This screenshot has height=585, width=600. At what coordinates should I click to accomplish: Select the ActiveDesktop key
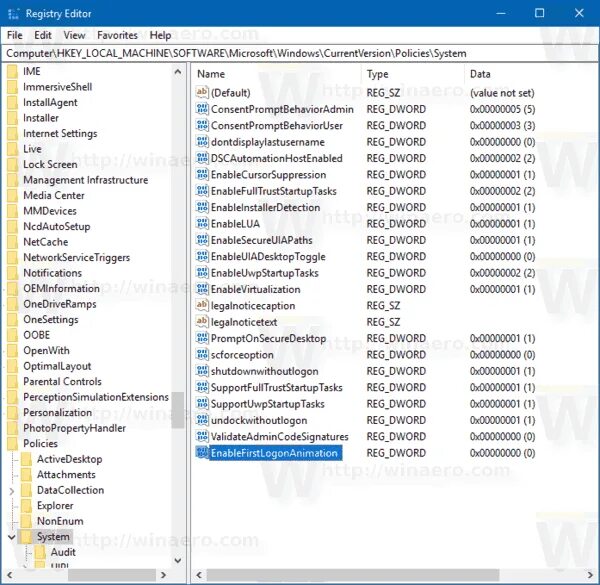(x=69, y=459)
